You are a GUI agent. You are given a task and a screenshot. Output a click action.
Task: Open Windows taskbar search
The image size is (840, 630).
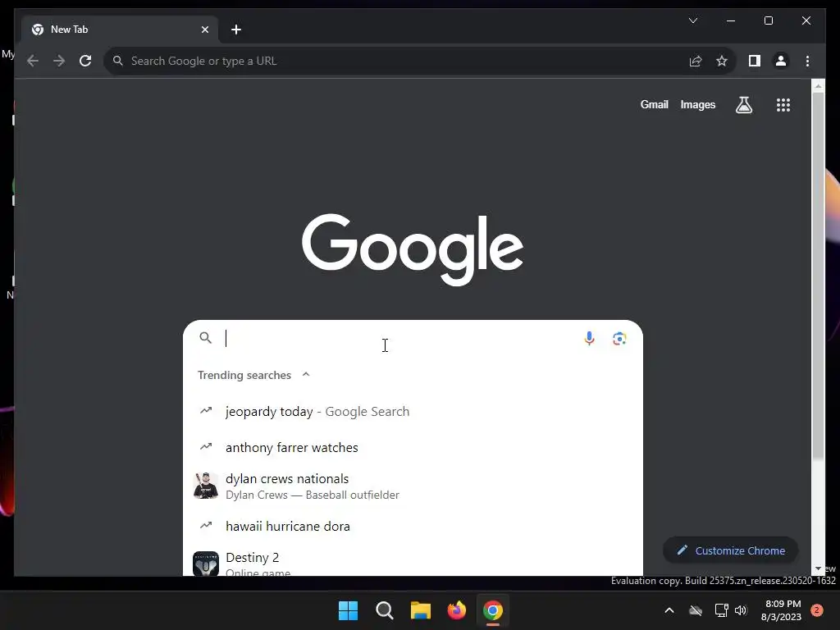[384, 610]
